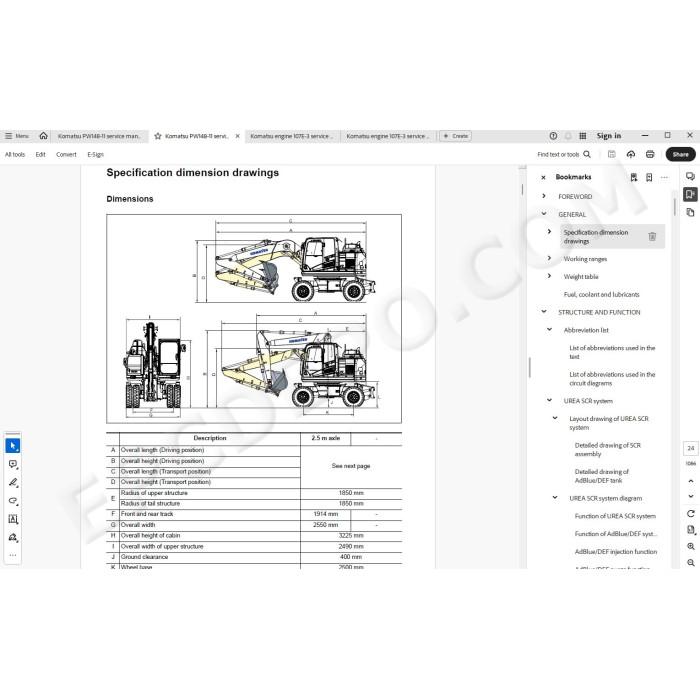Click the find current bookmark icon
The height and width of the screenshot is (700, 700).
pyautogui.click(x=634, y=177)
